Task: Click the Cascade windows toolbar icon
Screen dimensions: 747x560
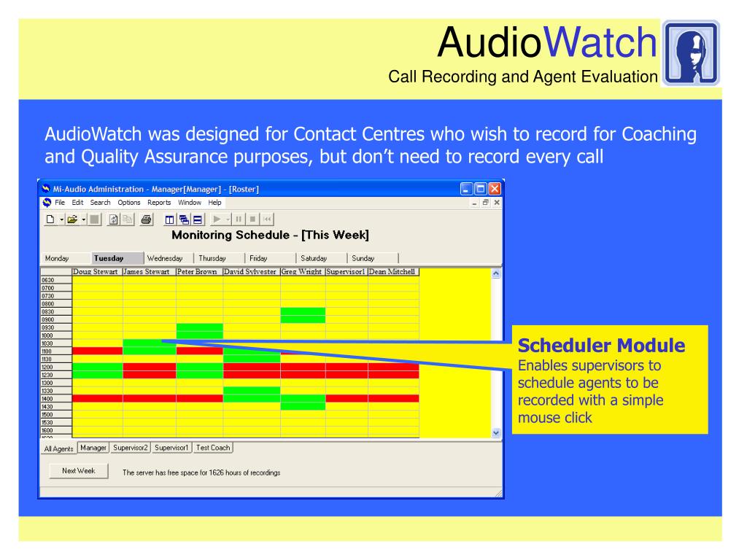Action: 183,219
